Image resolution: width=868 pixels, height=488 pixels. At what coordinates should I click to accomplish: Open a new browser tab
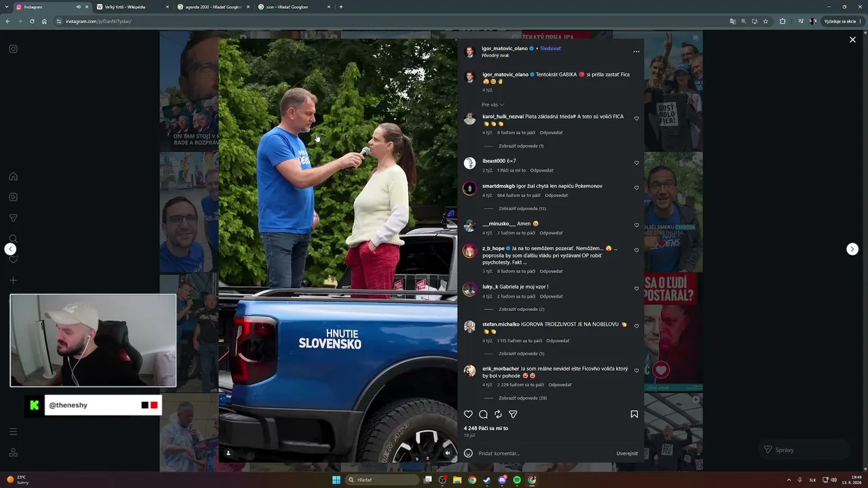(340, 7)
